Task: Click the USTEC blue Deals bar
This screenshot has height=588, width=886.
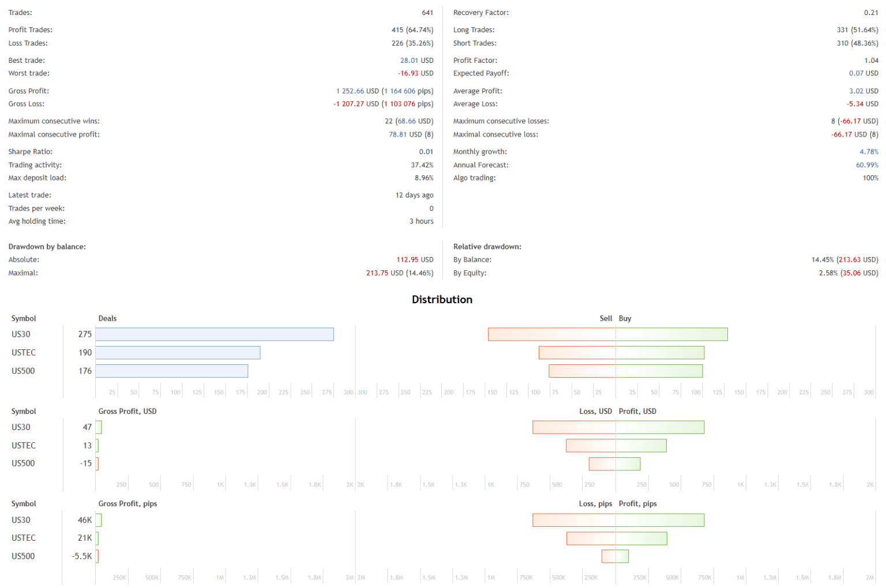Action: [178, 353]
